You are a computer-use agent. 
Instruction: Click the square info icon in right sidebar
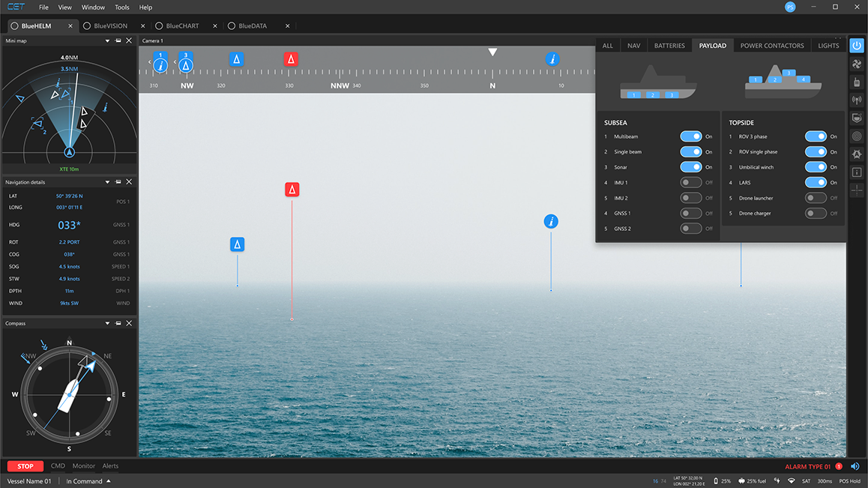[x=857, y=172]
